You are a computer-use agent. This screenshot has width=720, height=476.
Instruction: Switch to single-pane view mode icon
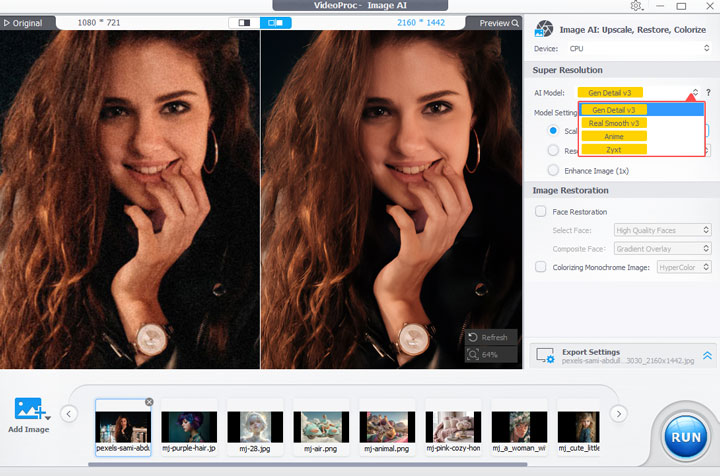click(243, 22)
